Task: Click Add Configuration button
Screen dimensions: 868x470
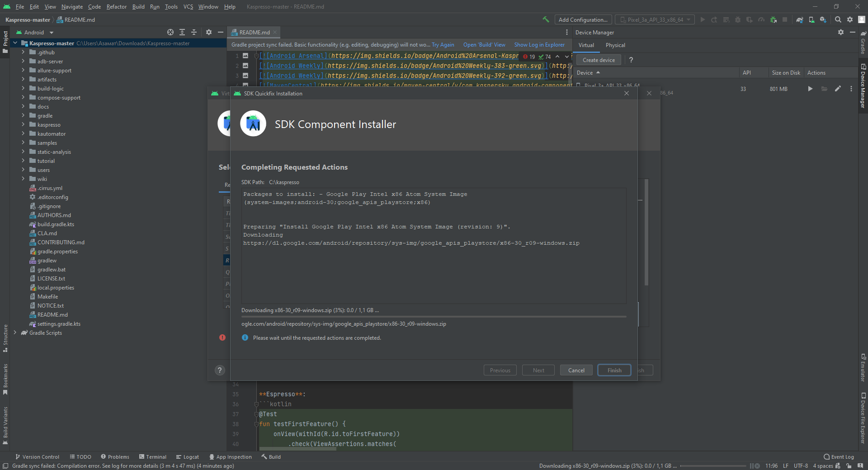Action: tap(583, 19)
